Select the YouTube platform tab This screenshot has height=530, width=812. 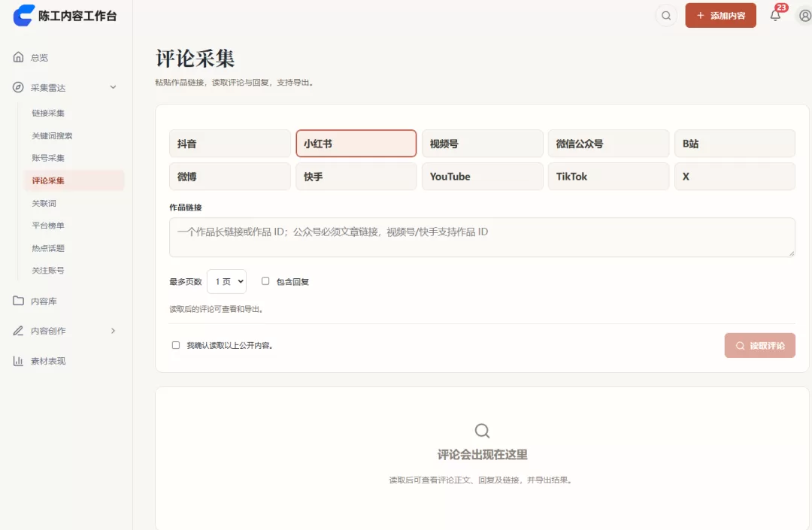[482, 177]
